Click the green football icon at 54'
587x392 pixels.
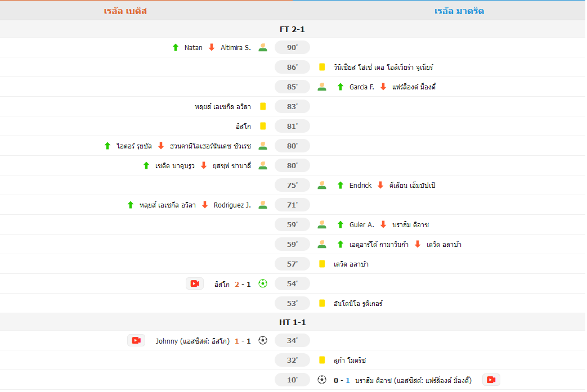point(263,283)
